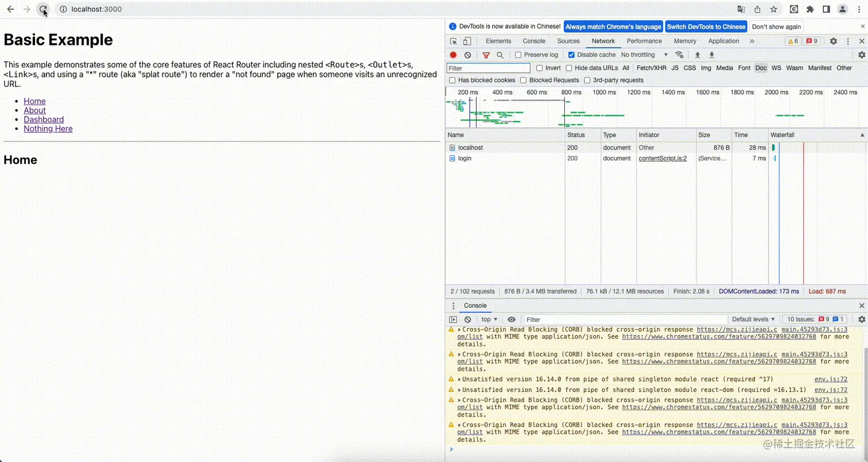Image resolution: width=868 pixels, height=462 pixels.
Task: Clear the network log
Action: [x=467, y=55]
